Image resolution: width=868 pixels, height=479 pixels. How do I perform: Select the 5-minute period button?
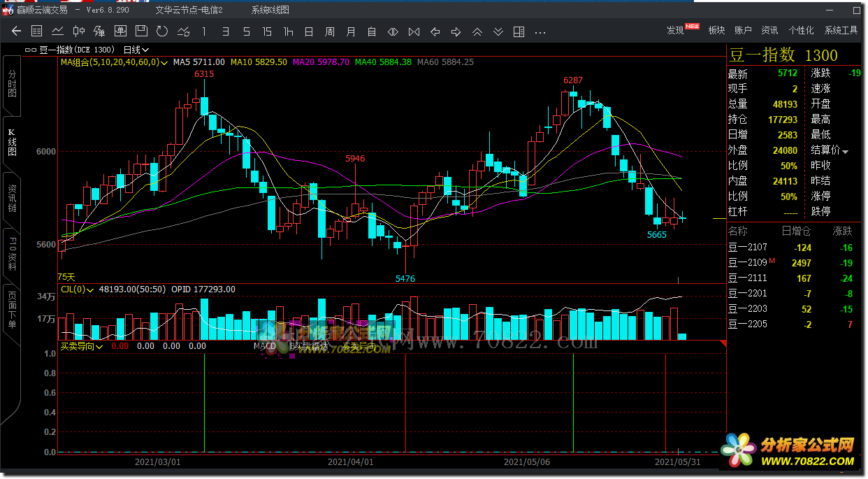(x=246, y=31)
